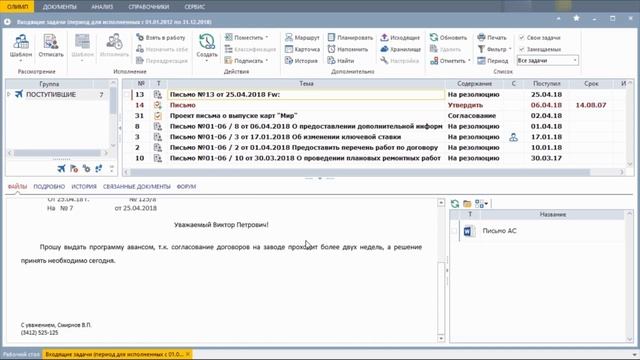The width and height of the screenshot is (640, 360).
Task: Open the ОЛИМП main menu tab
Action: (18, 7)
